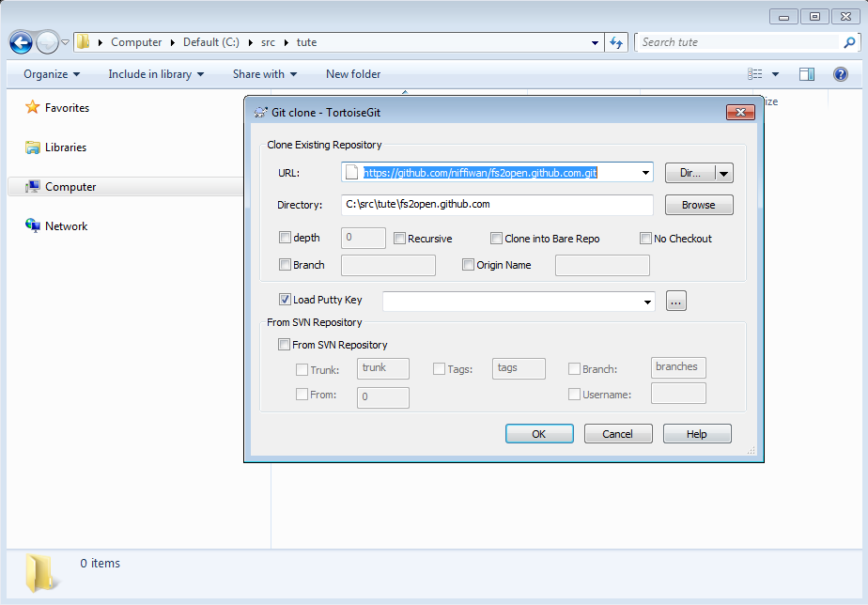Open Favorites star in navigation pane
The height and width of the screenshot is (605, 868).
coord(33,108)
